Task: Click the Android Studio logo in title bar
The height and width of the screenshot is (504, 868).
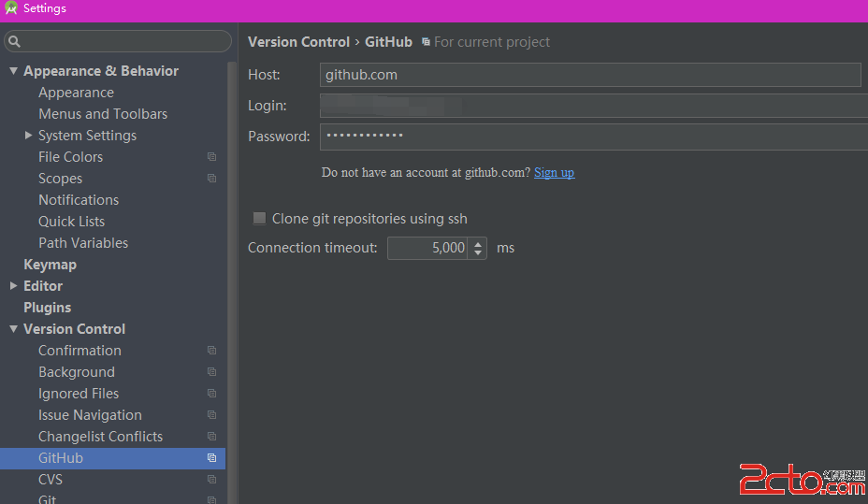Action: coord(10,7)
